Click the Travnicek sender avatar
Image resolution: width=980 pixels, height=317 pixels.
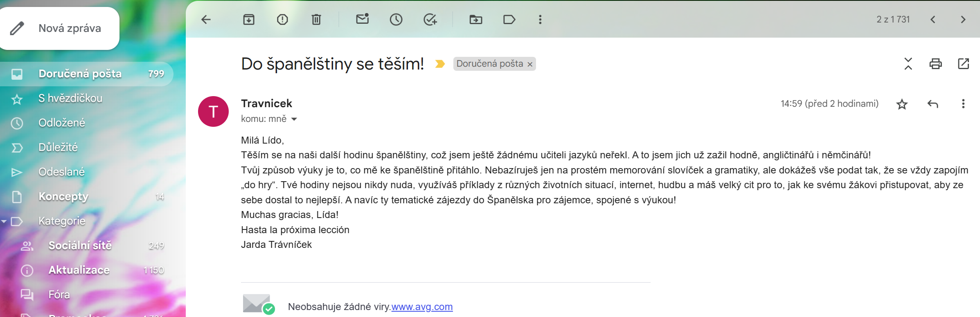click(x=213, y=111)
